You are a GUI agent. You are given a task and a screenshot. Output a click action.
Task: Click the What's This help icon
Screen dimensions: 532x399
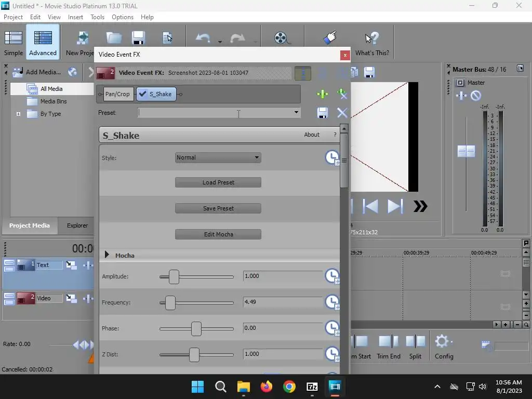click(x=372, y=43)
